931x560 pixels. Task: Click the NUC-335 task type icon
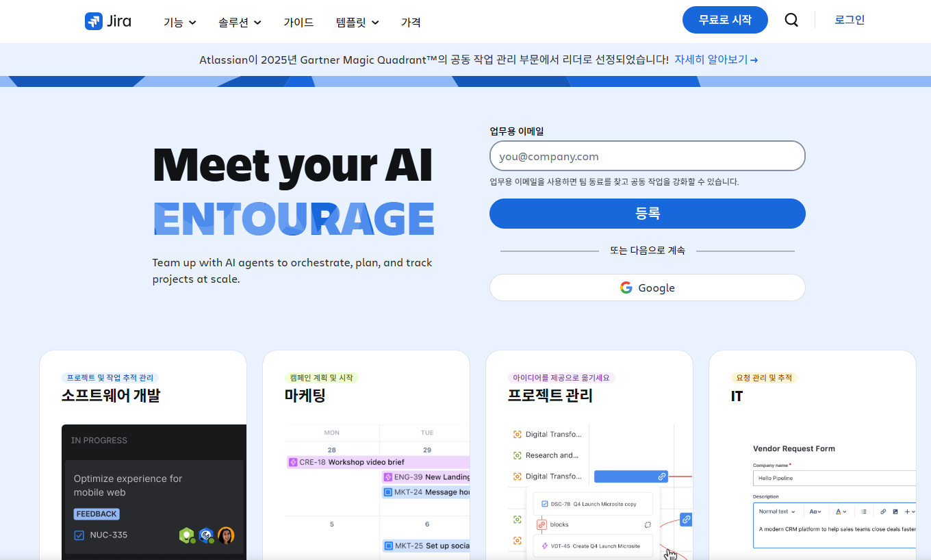(79, 535)
